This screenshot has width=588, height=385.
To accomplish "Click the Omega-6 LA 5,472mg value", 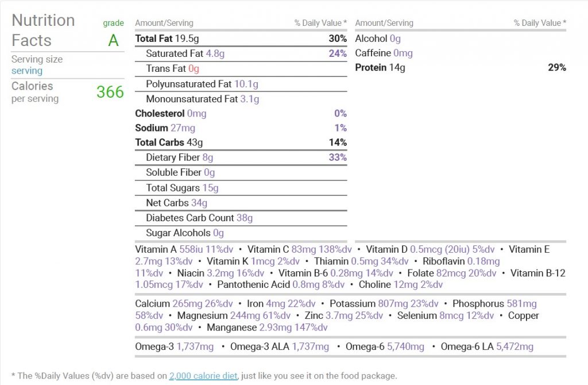I will point(514,346).
